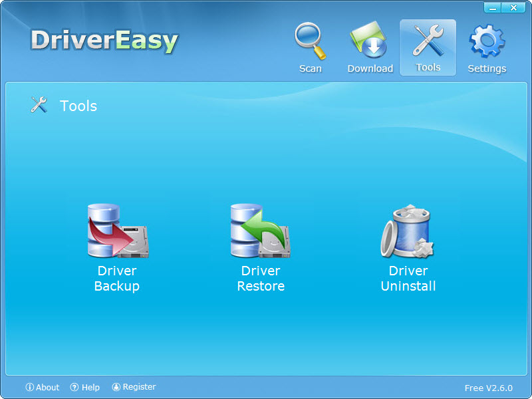Select the Tools wrench and screwdriver icon

pos(428,40)
